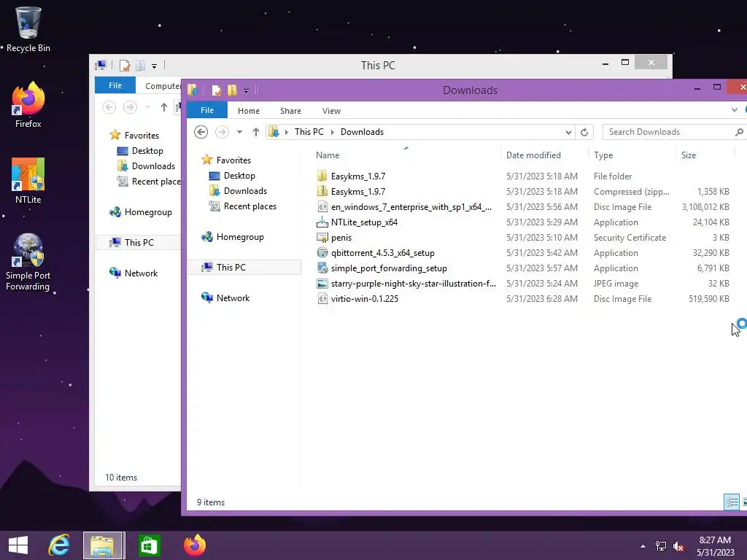The width and height of the screenshot is (747, 560).
Task: Open the Share ribbon tab
Action: pyautogui.click(x=290, y=111)
